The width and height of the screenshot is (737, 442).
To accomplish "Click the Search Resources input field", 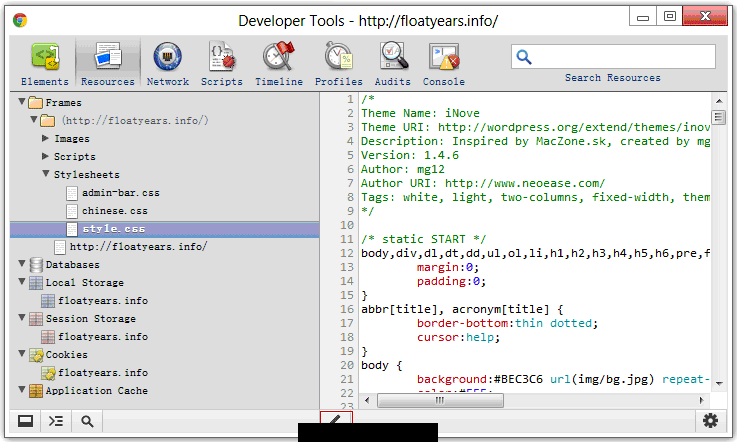I will pyautogui.click(x=613, y=57).
